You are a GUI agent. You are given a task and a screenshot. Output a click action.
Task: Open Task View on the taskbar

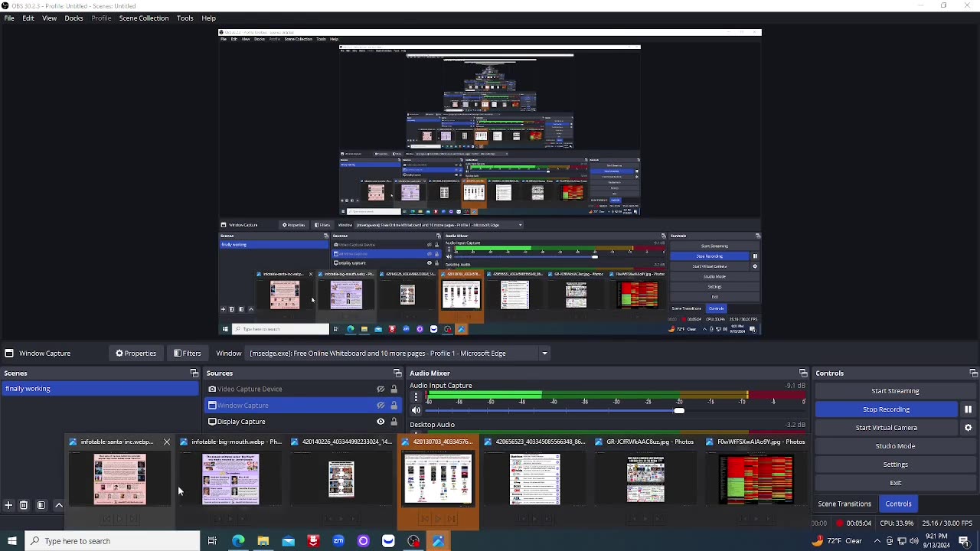pyautogui.click(x=212, y=541)
